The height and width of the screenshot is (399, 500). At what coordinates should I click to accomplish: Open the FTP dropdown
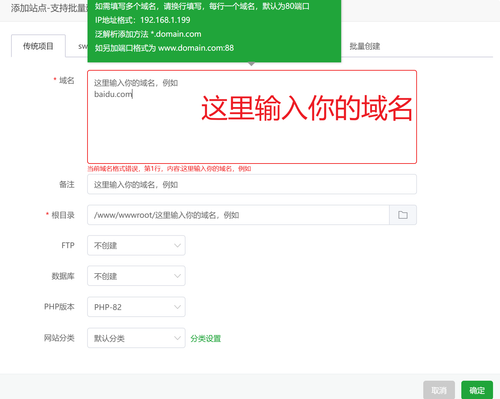click(136, 246)
